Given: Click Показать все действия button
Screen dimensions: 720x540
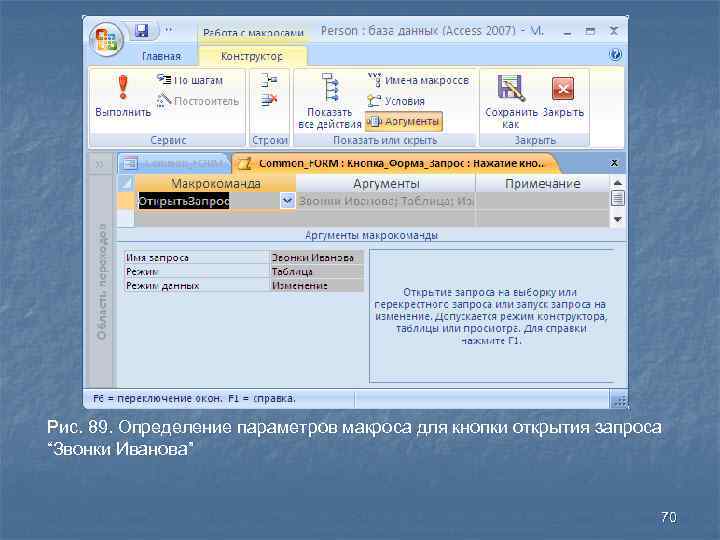Looking at the screenshot, I should pyautogui.click(x=330, y=101).
